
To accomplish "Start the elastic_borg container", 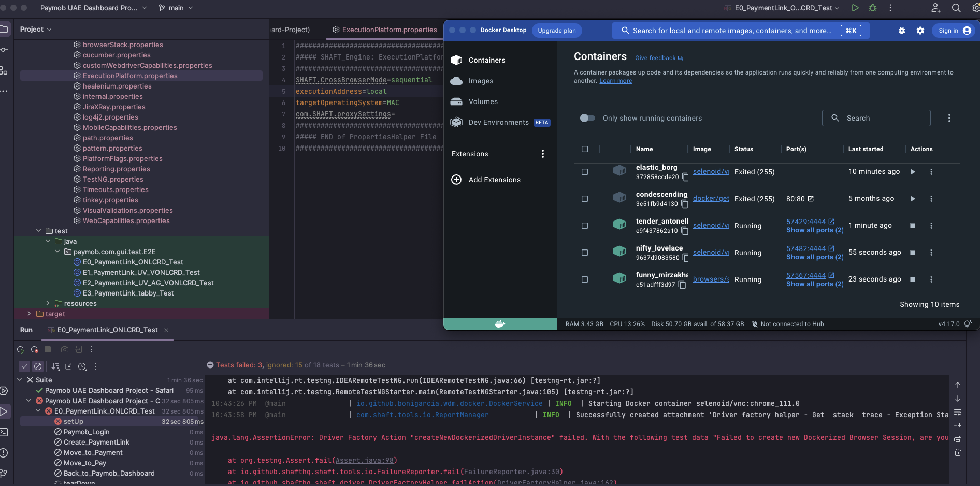I will pos(913,172).
